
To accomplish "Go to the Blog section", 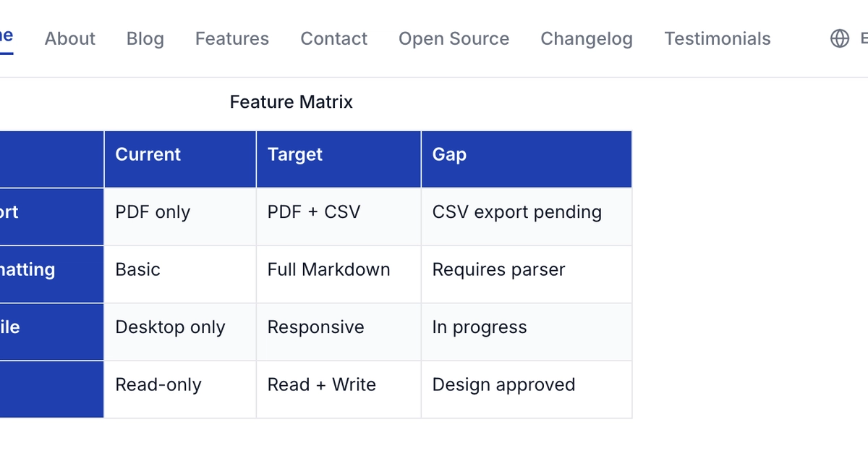I will (x=145, y=38).
